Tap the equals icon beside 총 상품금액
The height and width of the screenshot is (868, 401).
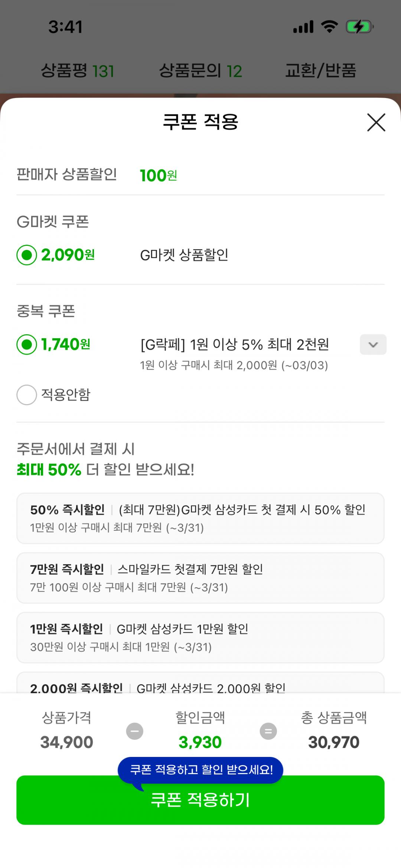pyautogui.click(x=268, y=731)
